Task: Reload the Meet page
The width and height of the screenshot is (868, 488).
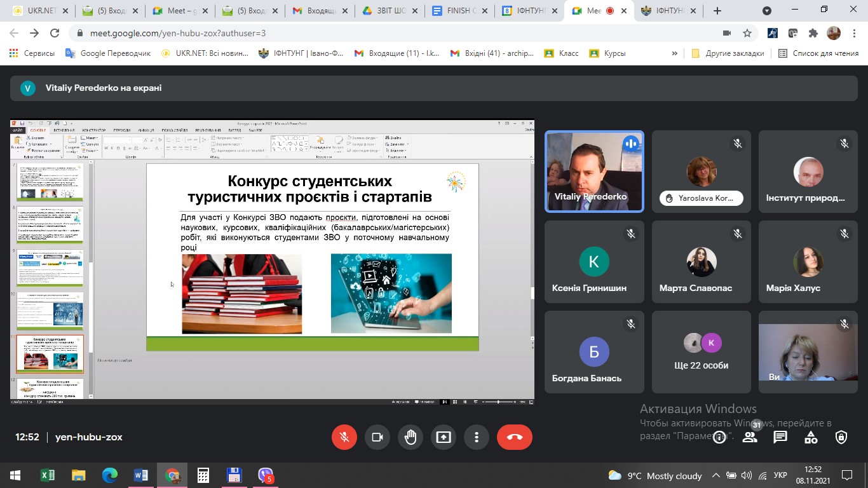Action: pos(55,34)
